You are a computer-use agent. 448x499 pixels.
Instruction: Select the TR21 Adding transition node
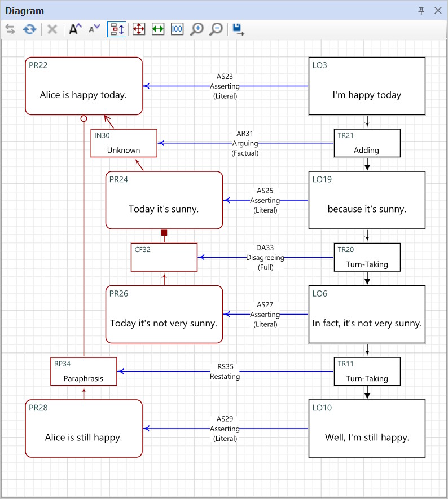[x=367, y=143]
